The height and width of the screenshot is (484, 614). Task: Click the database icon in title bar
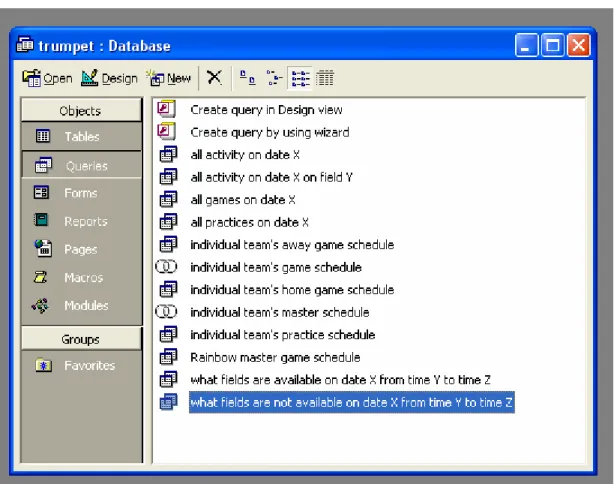point(25,45)
